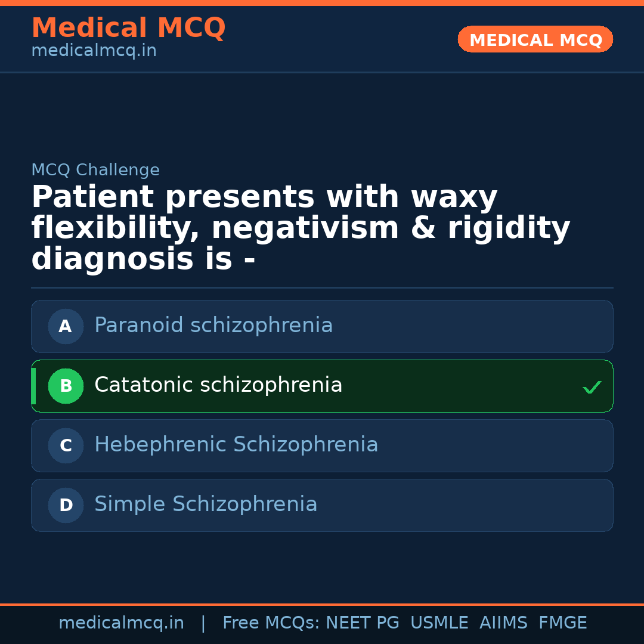Viewport: 644px width, 644px height.
Task: Click the green checkmark on Catatonic schizophrenia
Action: pos(592,387)
